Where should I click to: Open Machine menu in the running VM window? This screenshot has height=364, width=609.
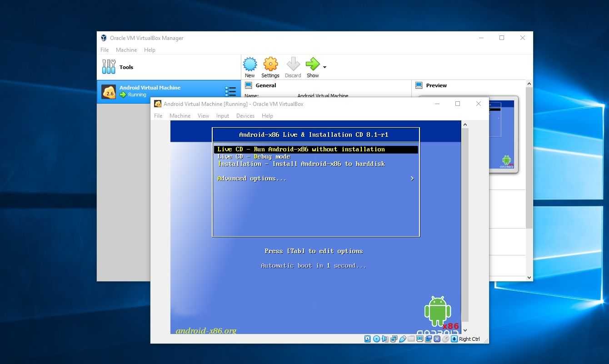180,116
